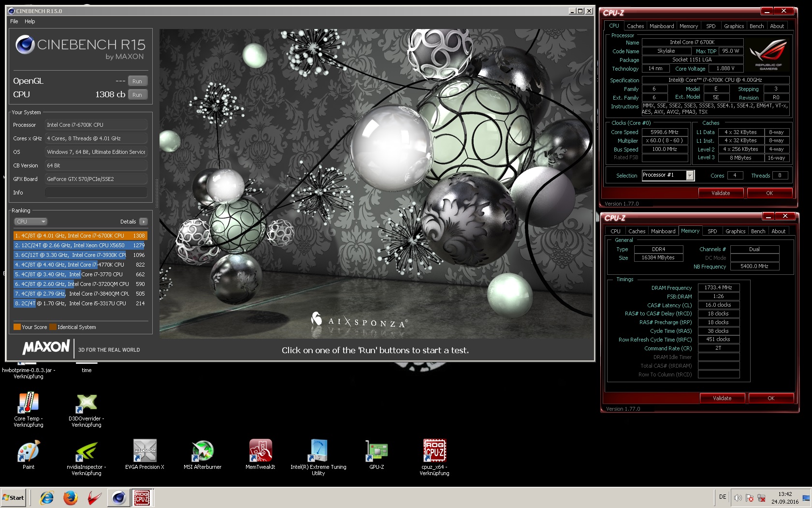Open GPU-Z desktop icon

point(377,455)
